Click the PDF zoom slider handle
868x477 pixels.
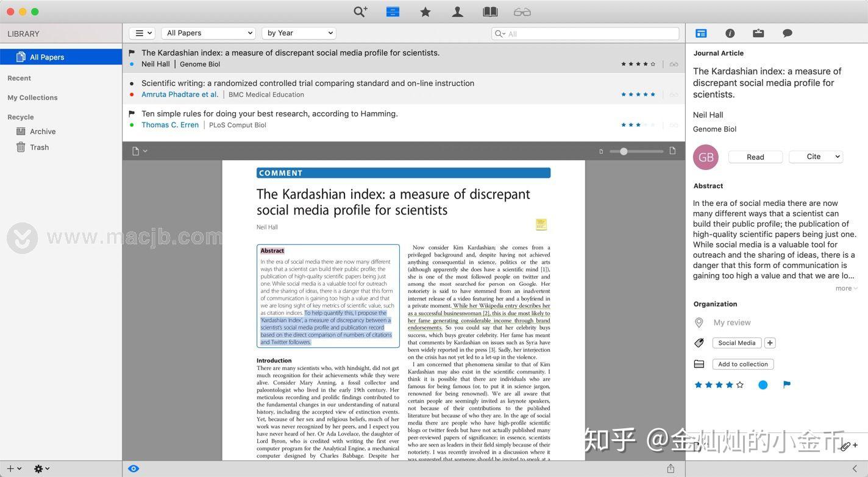click(624, 151)
